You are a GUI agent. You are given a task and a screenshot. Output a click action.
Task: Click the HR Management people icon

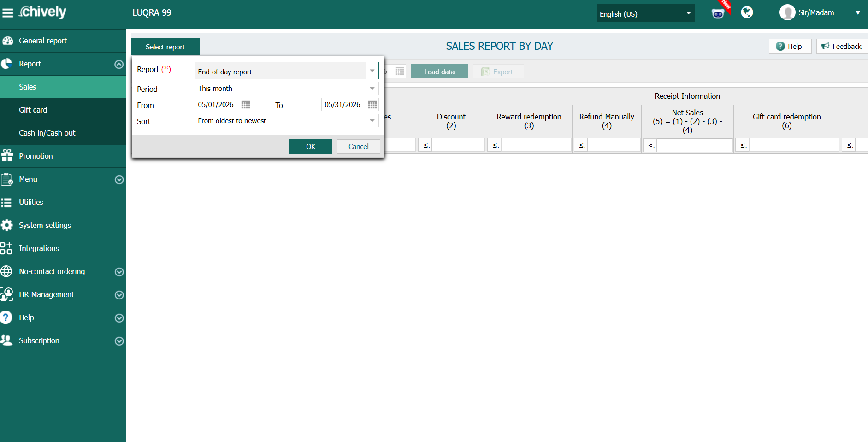[7, 294]
